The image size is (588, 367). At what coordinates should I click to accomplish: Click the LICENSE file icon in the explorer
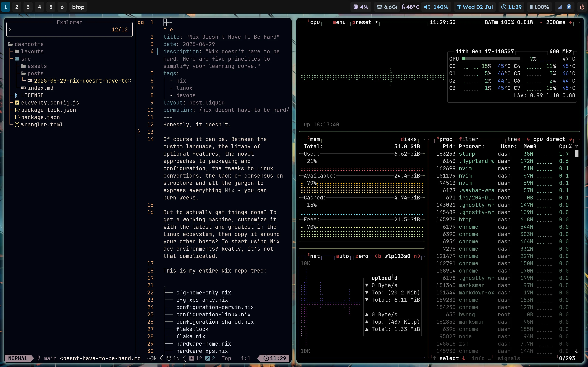16,95
